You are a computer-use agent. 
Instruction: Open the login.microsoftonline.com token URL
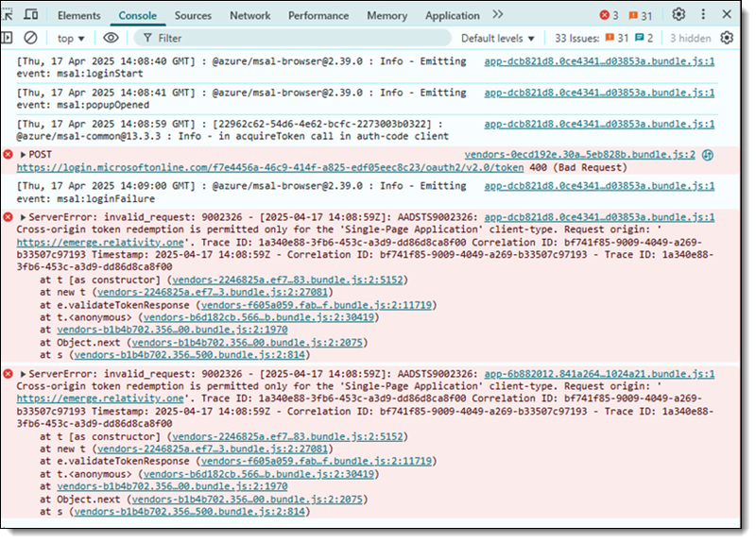pyautogui.click(x=270, y=168)
